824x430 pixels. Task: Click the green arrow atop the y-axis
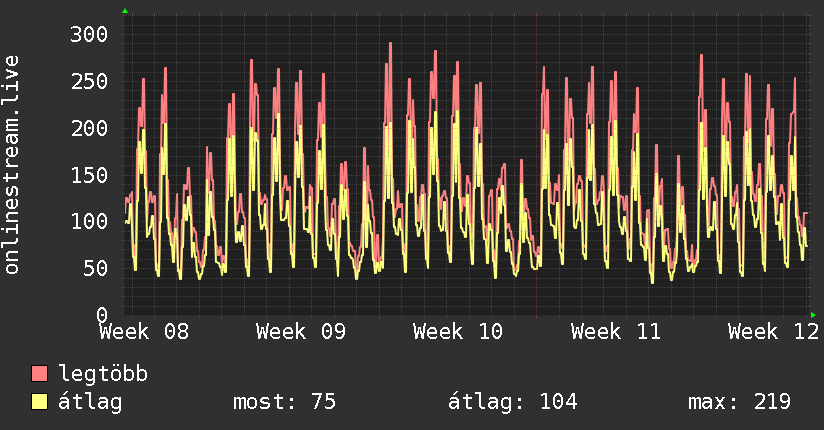[125, 11]
